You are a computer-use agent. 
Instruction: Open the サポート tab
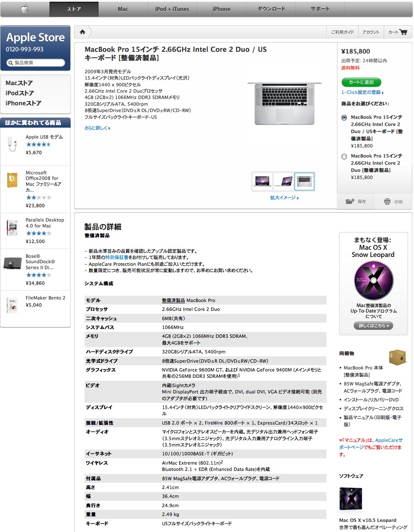[x=320, y=9]
